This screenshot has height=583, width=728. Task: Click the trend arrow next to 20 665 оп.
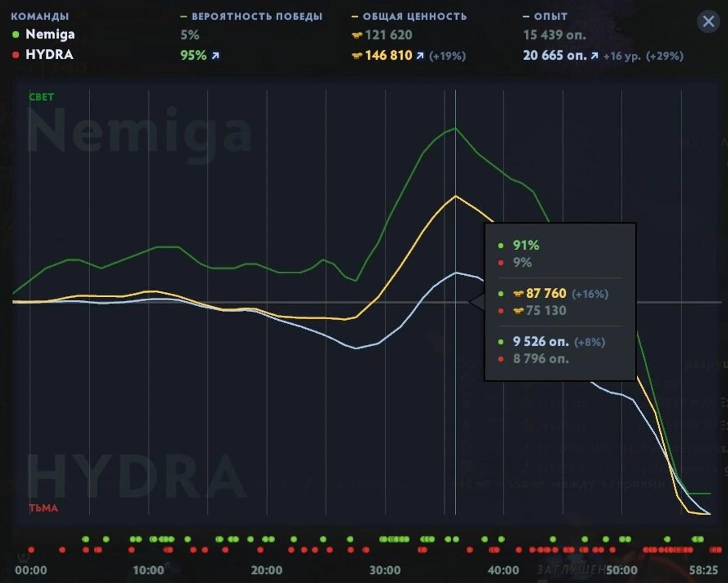point(594,55)
